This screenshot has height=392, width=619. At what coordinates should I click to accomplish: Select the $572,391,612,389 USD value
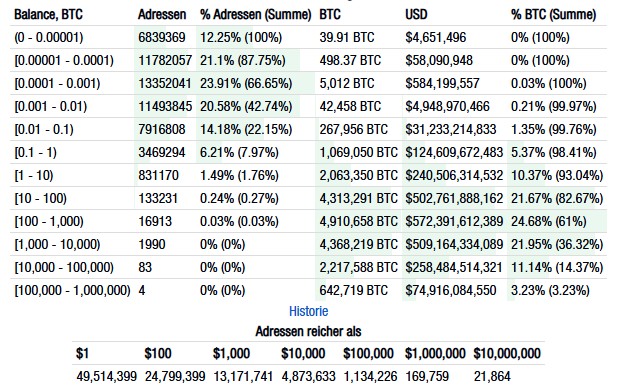pos(454,221)
